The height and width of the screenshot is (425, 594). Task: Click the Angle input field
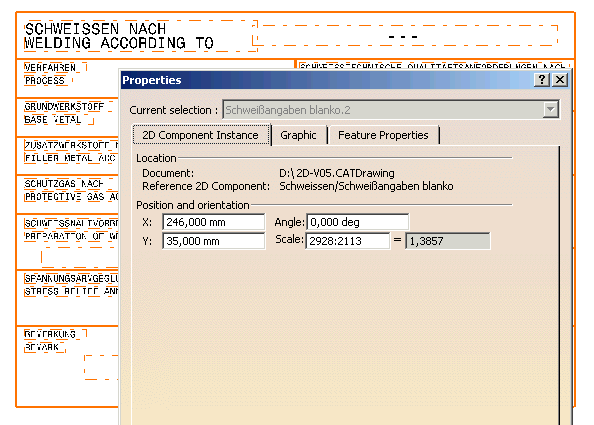point(358,222)
